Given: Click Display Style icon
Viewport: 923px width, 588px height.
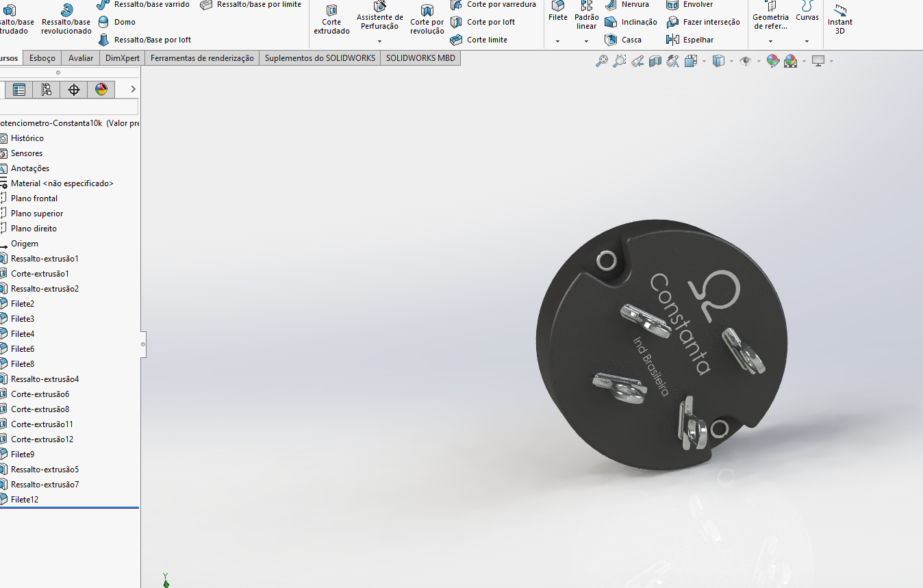Looking at the screenshot, I should pos(718,62).
